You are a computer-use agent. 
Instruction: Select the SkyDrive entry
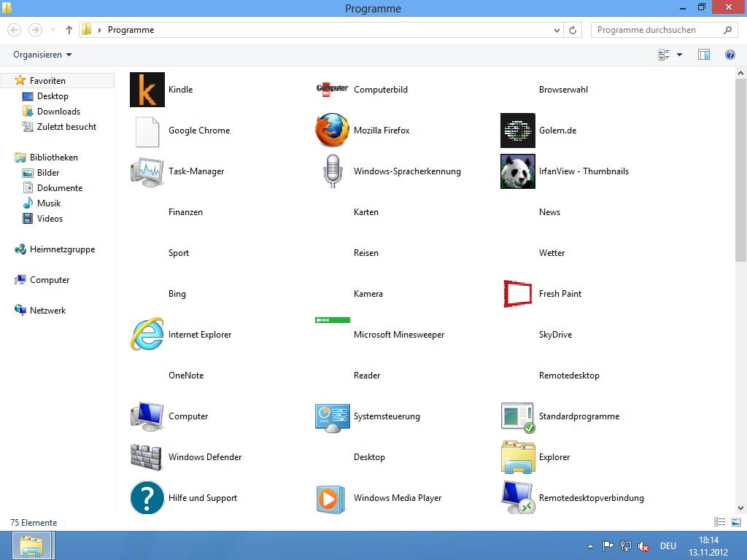tap(555, 334)
